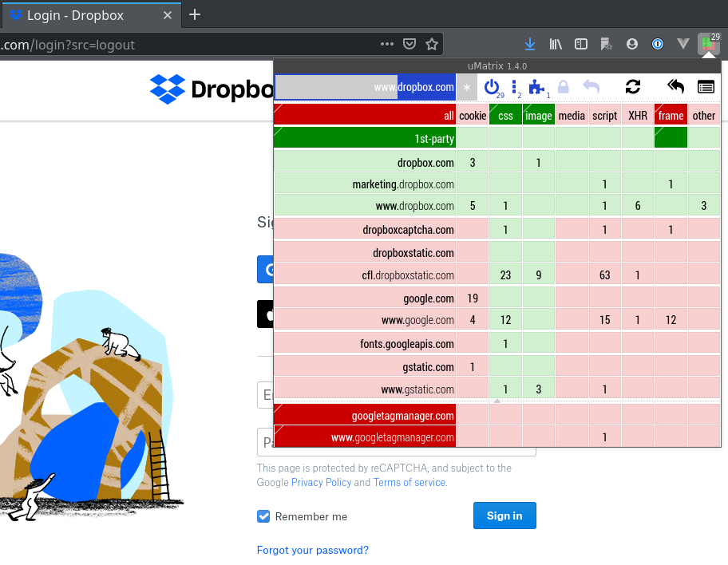Toggle the cookie column header
This screenshot has width=728, height=565.
473,115
